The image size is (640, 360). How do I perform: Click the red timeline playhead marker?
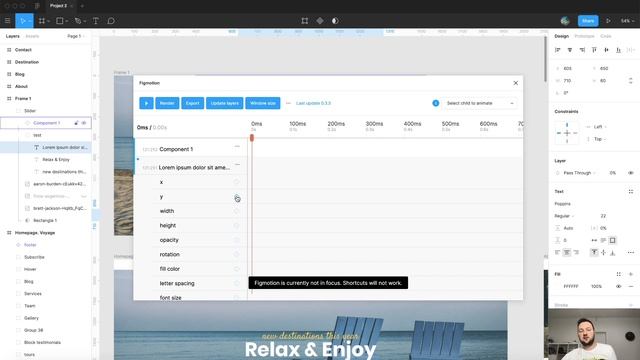252,138
